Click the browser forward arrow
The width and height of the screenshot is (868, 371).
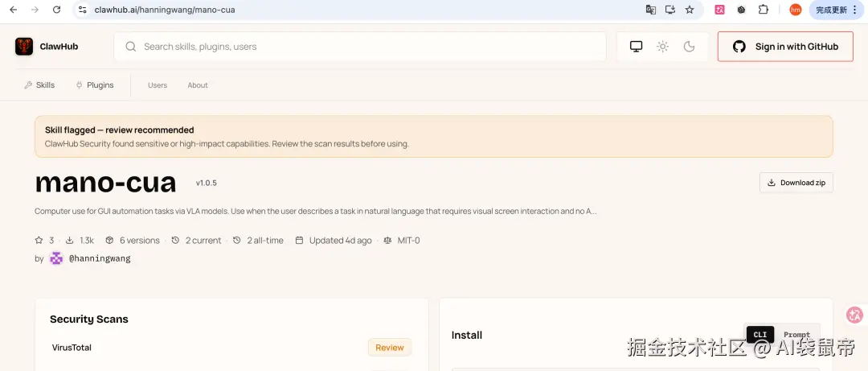[x=35, y=10]
